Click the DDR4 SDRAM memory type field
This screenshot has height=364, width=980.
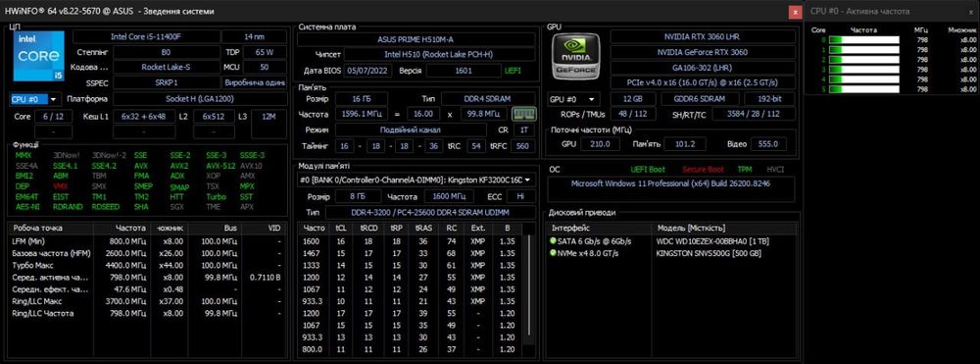click(x=488, y=99)
